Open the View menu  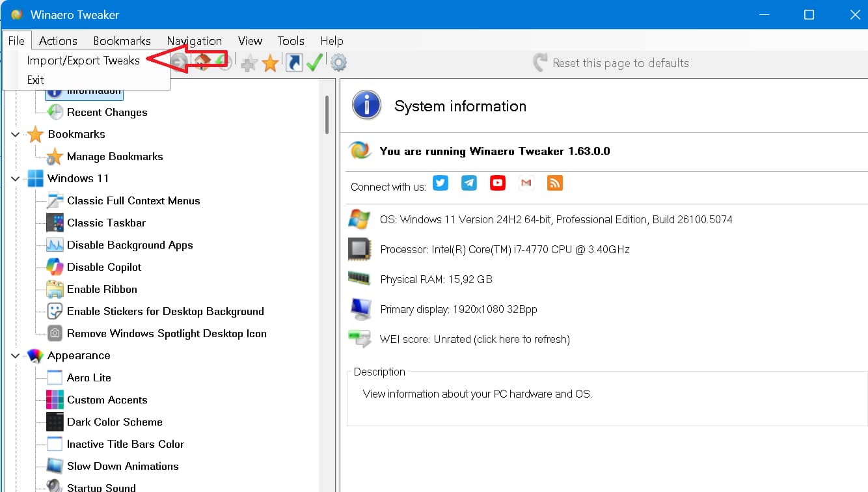click(x=250, y=40)
